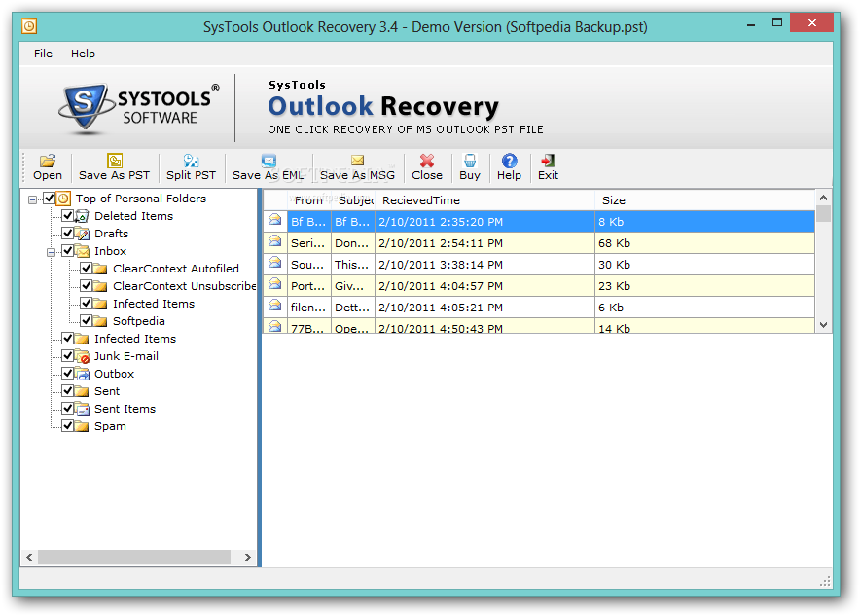Select the Sent folder label
Screen dimensions: 860x616
(x=107, y=391)
